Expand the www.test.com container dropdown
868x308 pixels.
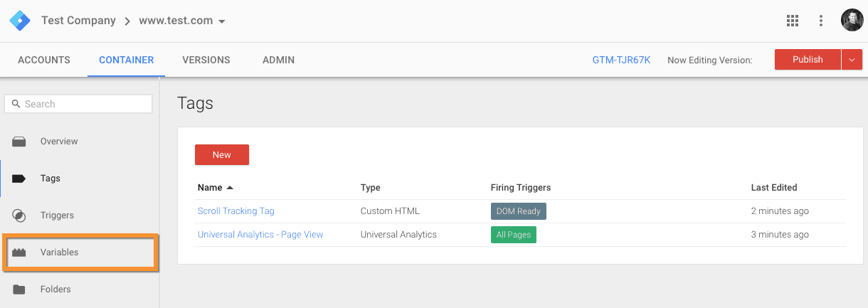[222, 21]
